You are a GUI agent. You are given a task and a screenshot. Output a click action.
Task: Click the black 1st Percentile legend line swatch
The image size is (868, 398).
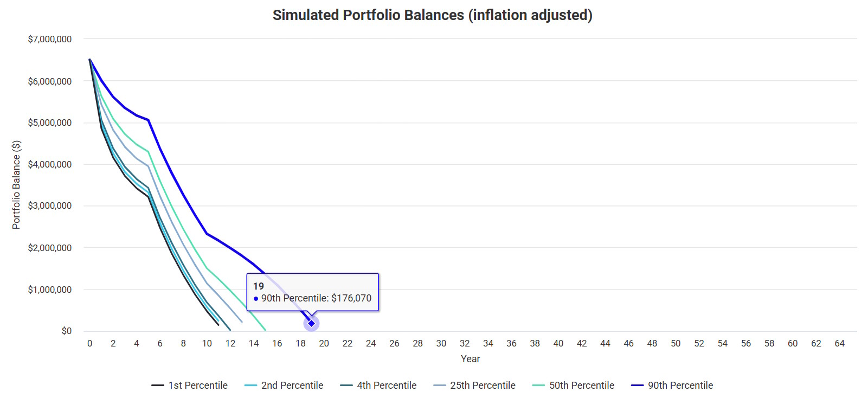pos(158,386)
